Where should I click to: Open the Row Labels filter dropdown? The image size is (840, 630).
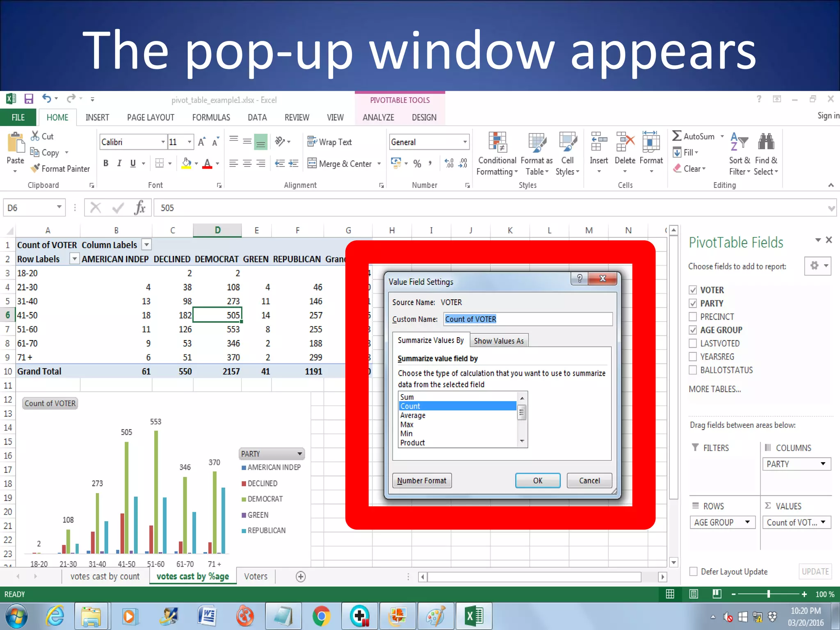[74, 259]
